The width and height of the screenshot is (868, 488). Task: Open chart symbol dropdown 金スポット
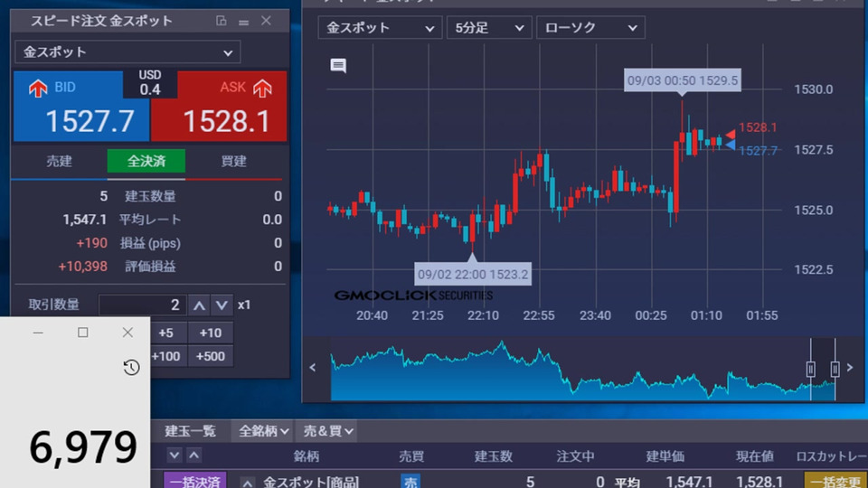click(x=380, y=28)
